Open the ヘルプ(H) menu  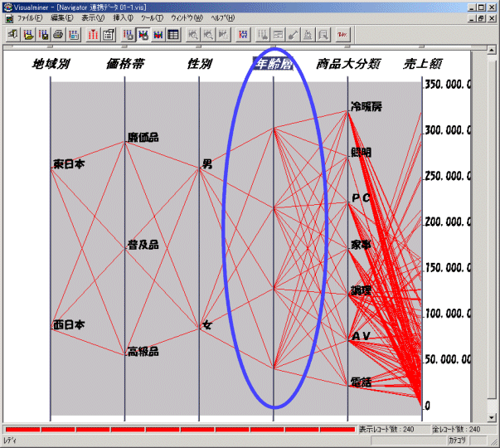pyautogui.click(x=221, y=17)
